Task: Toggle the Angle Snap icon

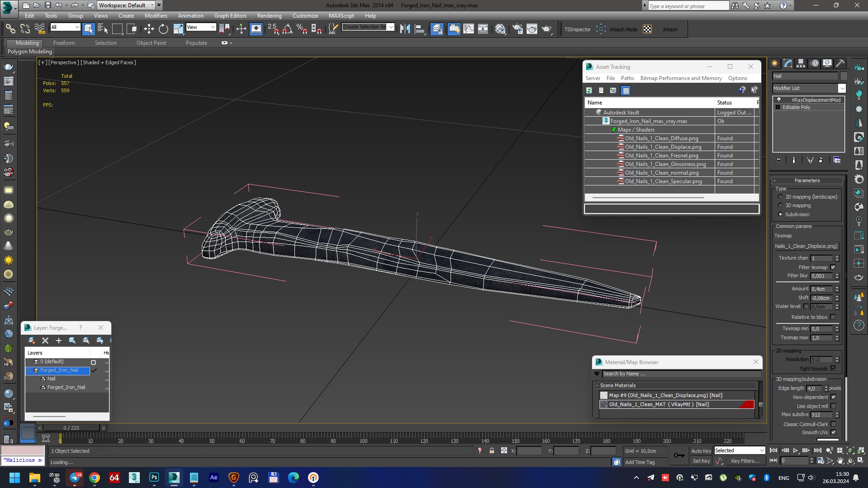Action: [287, 29]
